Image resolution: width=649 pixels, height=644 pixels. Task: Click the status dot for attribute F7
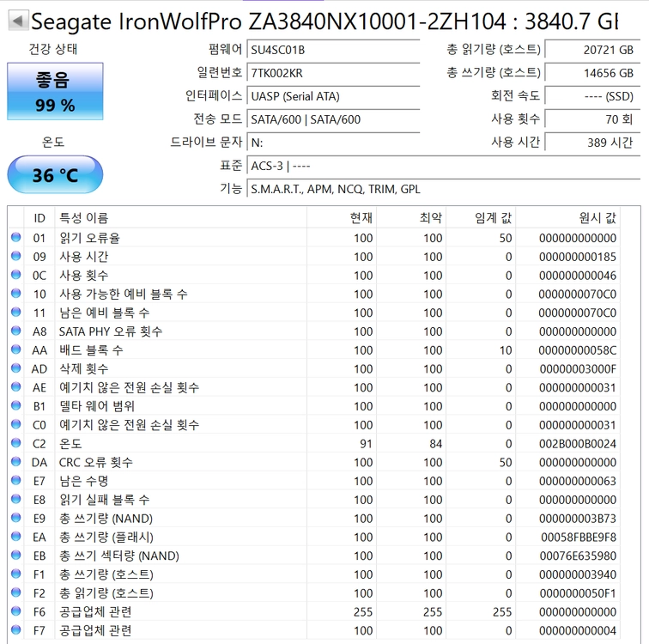(x=16, y=630)
